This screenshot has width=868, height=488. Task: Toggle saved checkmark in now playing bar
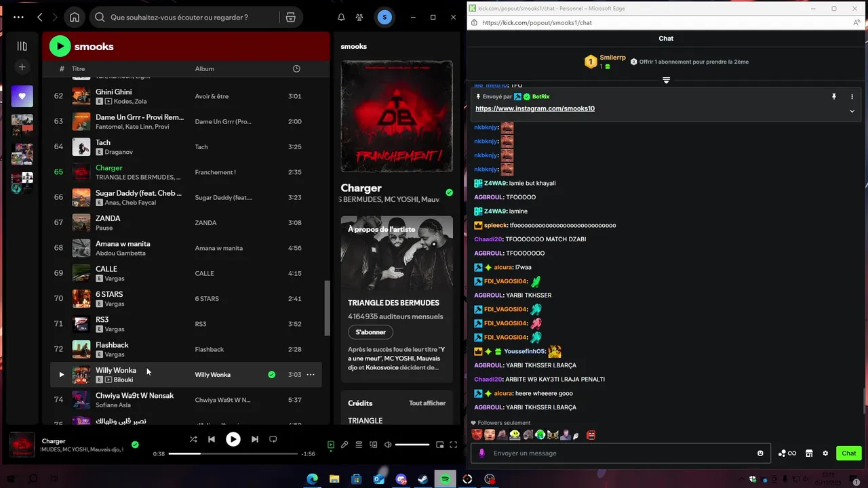tap(135, 445)
